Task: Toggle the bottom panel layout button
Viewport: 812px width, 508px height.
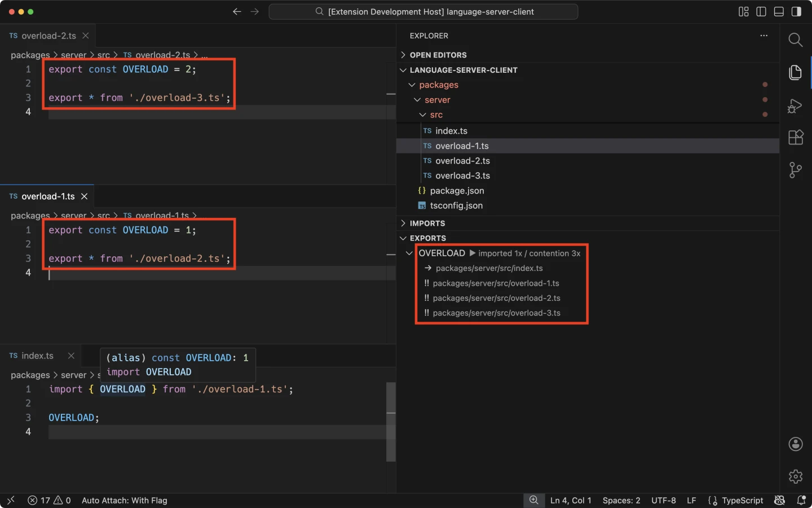Action: 779,12
